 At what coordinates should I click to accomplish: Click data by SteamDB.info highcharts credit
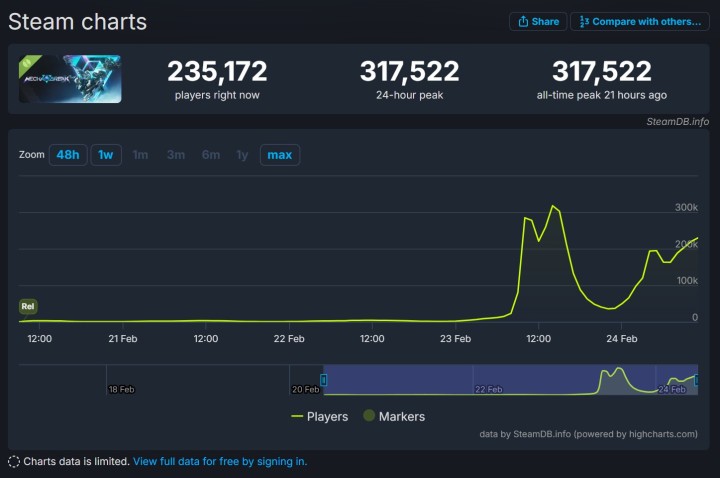coord(588,434)
